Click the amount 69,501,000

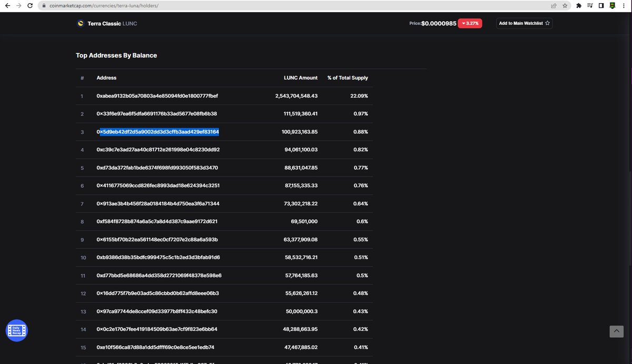(x=304, y=221)
